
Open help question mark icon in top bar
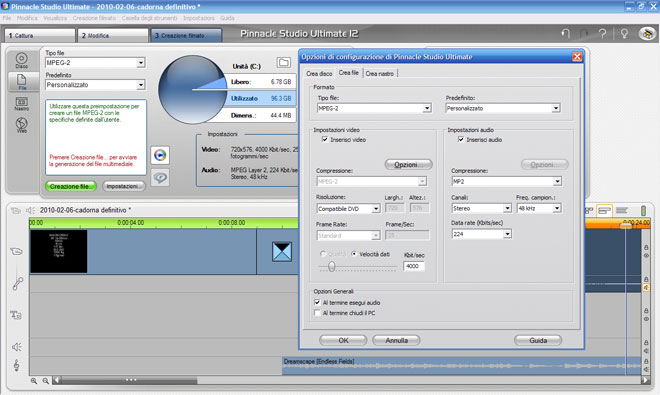click(x=602, y=34)
